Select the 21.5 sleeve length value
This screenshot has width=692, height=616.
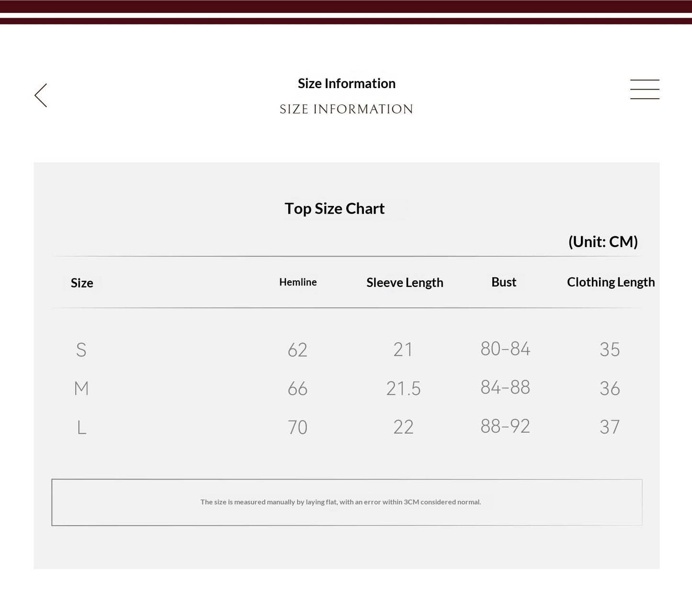pyautogui.click(x=403, y=388)
